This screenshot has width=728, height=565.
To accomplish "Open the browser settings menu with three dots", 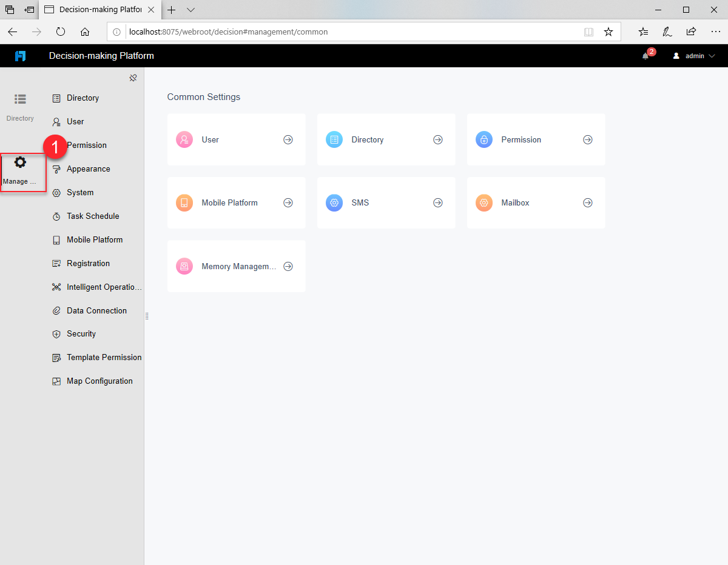I will pyautogui.click(x=716, y=32).
